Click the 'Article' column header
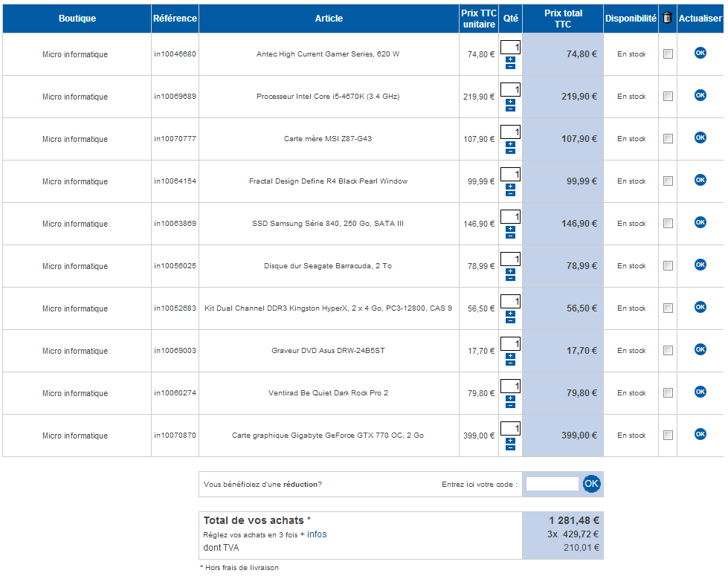The width and height of the screenshot is (728, 576). [329, 19]
